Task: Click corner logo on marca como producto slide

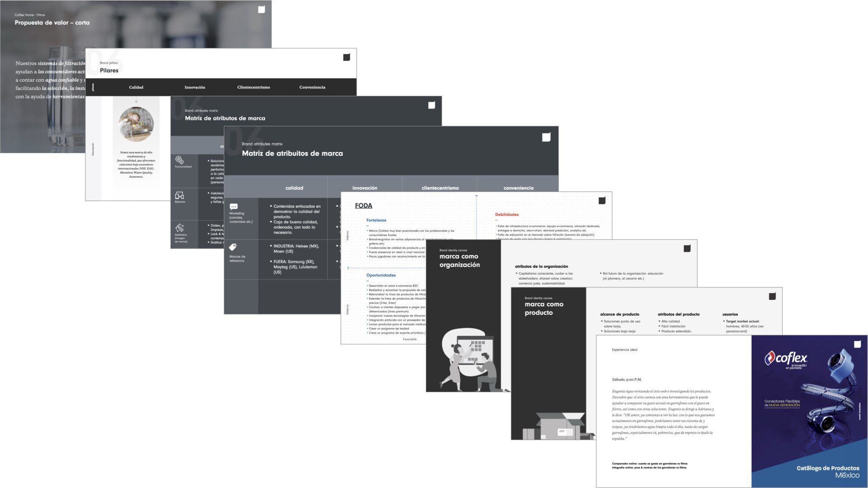Action: 772,296
